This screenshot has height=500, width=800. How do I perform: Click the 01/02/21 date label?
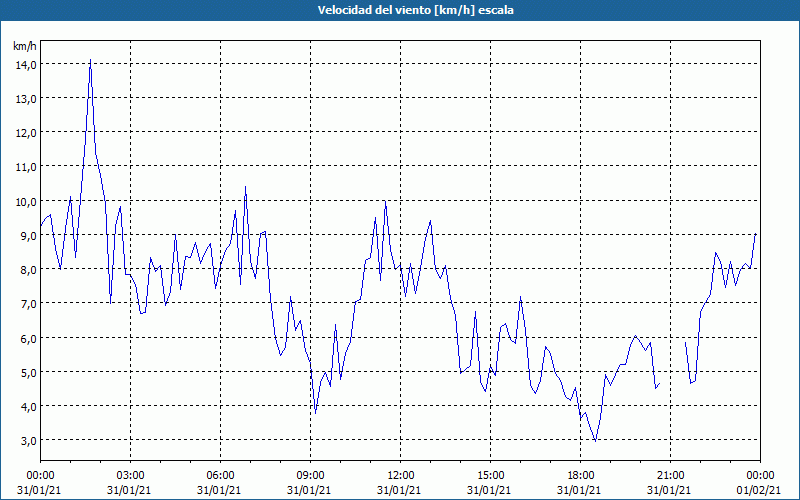pyautogui.click(x=759, y=490)
